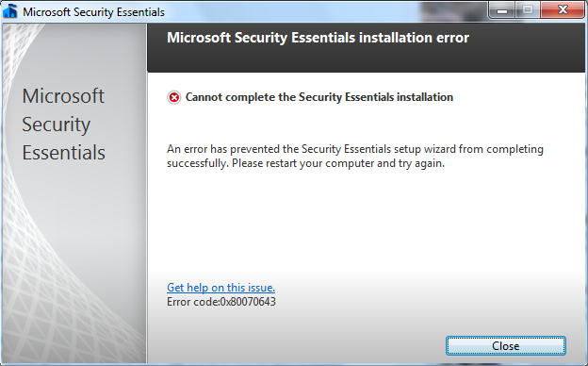Click the line about setup wizard error
The height and width of the screenshot is (366, 588).
tap(355, 149)
